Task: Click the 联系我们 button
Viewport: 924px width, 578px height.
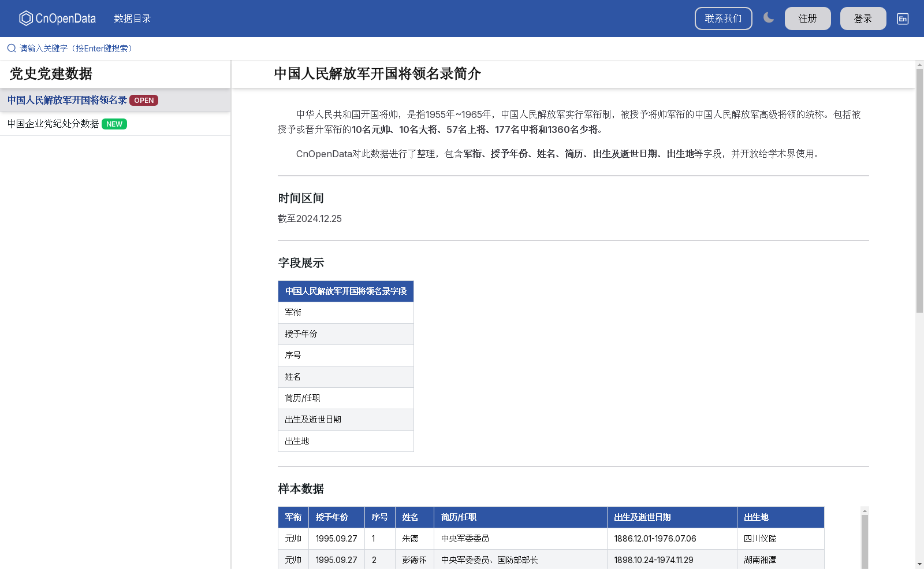Action: 723,18
